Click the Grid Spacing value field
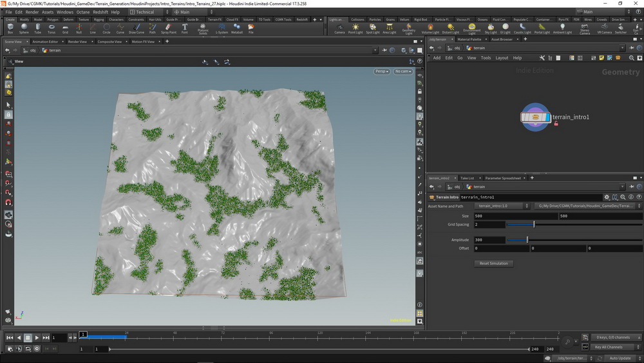The width and height of the screenshot is (644, 363). pyautogui.click(x=489, y=224)
